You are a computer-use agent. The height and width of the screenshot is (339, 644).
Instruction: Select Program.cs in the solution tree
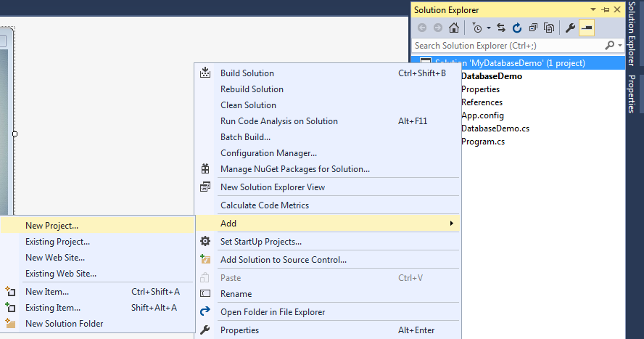pos(483,142)
